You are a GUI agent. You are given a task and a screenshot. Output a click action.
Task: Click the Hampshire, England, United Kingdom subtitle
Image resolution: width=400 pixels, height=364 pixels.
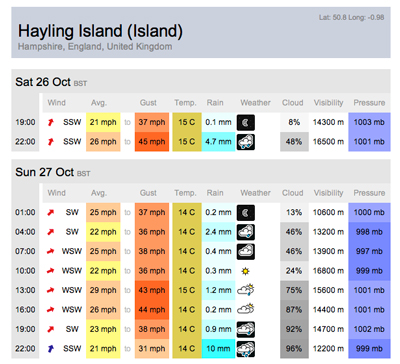click(x=95, y=46)
